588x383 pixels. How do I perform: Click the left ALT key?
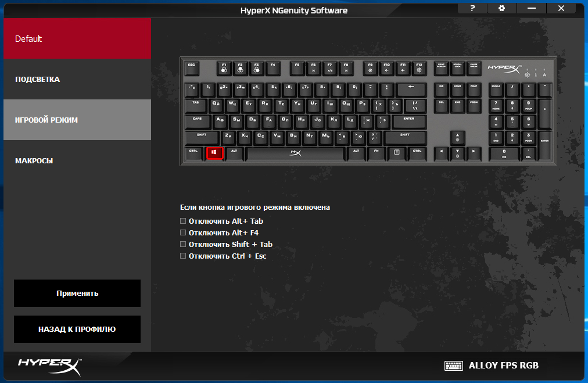coord(234,154)
